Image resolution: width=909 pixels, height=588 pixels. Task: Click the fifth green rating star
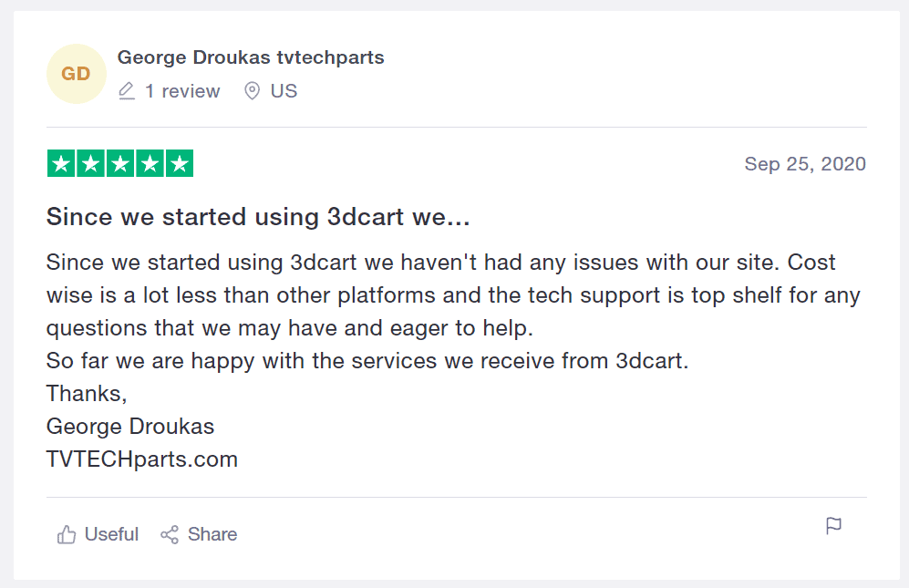179,163
